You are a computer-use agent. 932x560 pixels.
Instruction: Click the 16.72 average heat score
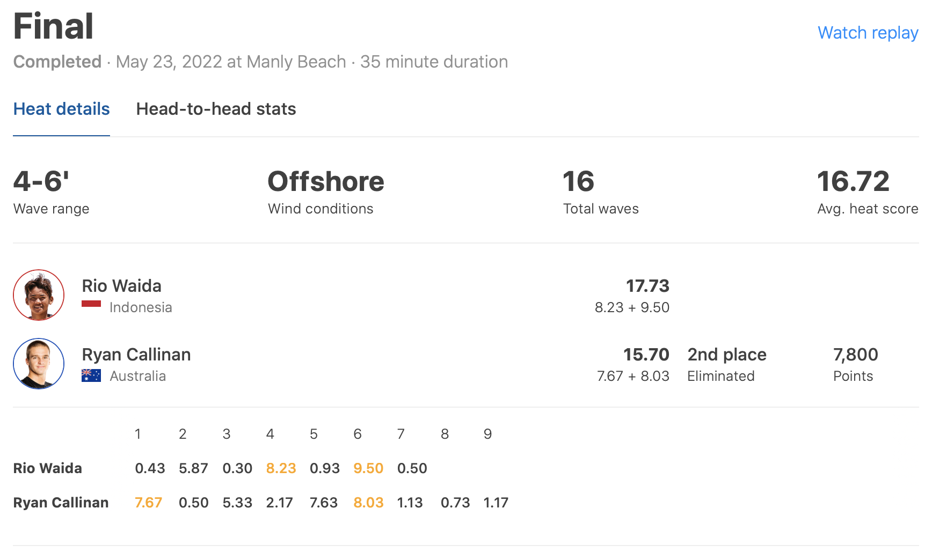pos(853,181)
